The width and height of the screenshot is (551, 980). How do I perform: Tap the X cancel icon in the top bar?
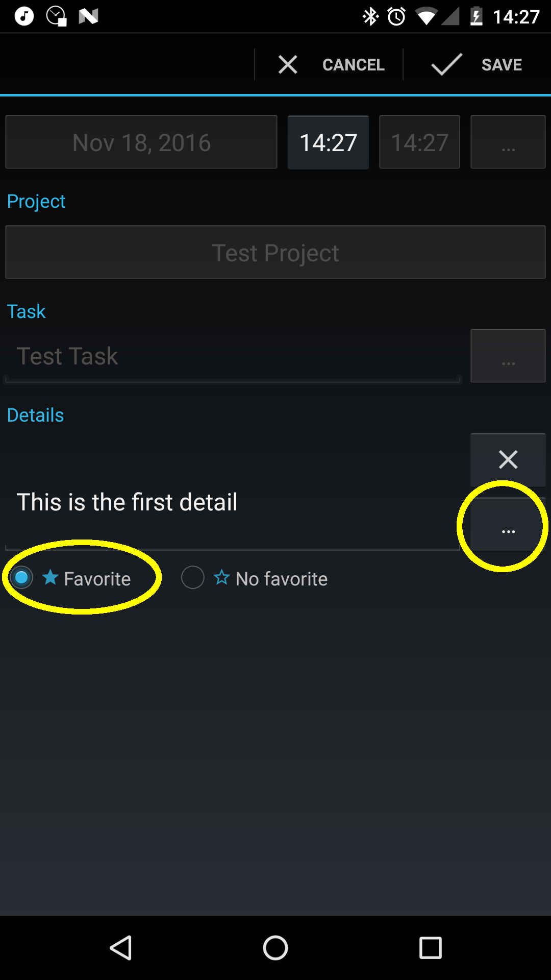coord(288,65)
